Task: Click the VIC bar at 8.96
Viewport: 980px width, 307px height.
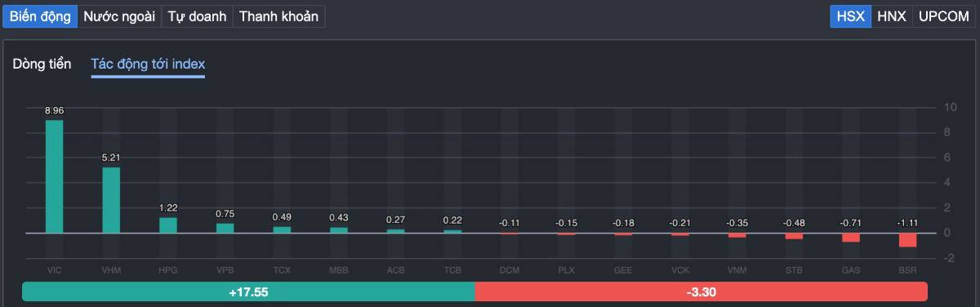Action: pos(54,176)
